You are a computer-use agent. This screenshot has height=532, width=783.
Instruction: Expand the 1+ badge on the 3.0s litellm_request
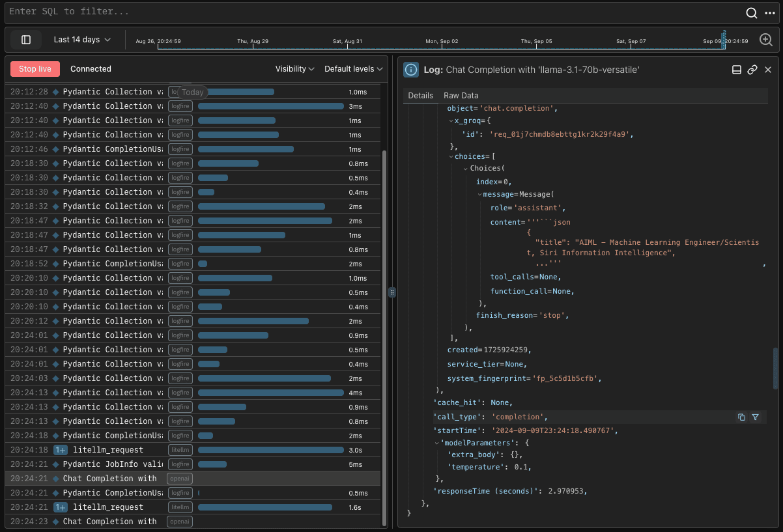click(x=61, y=450)
